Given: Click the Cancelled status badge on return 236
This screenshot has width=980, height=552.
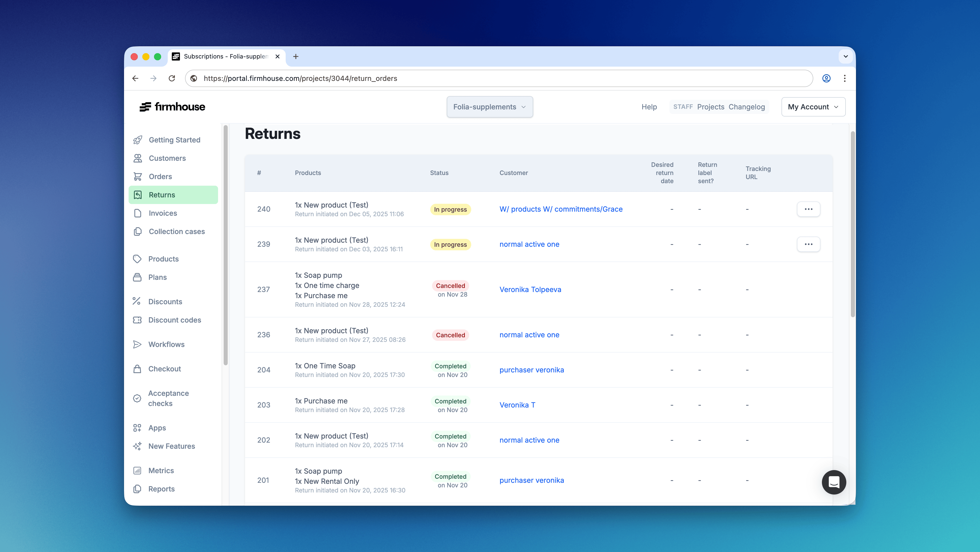Looking at the screenshot, I should (x=450, y=335).
